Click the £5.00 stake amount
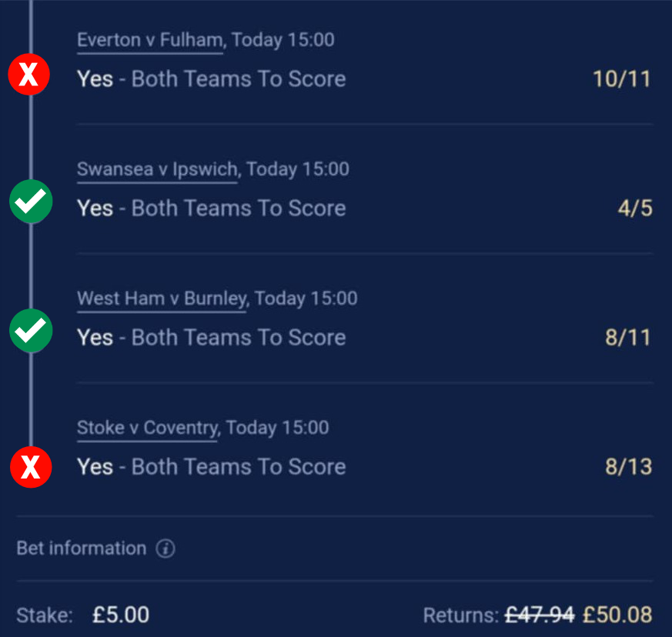The height and width of the screenshot is (637, 672). pyautogui.click(x=121, y=615)
